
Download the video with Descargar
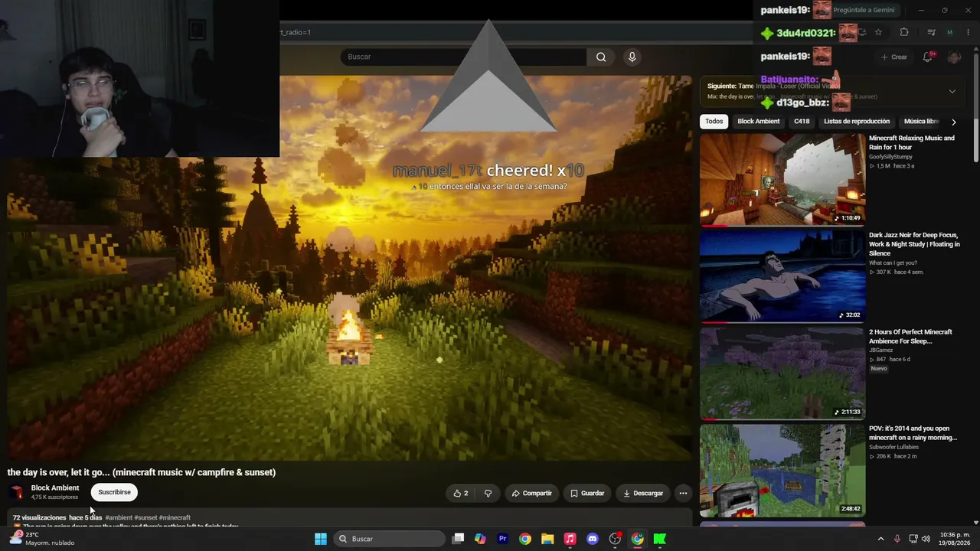click(x=643, y=493)
